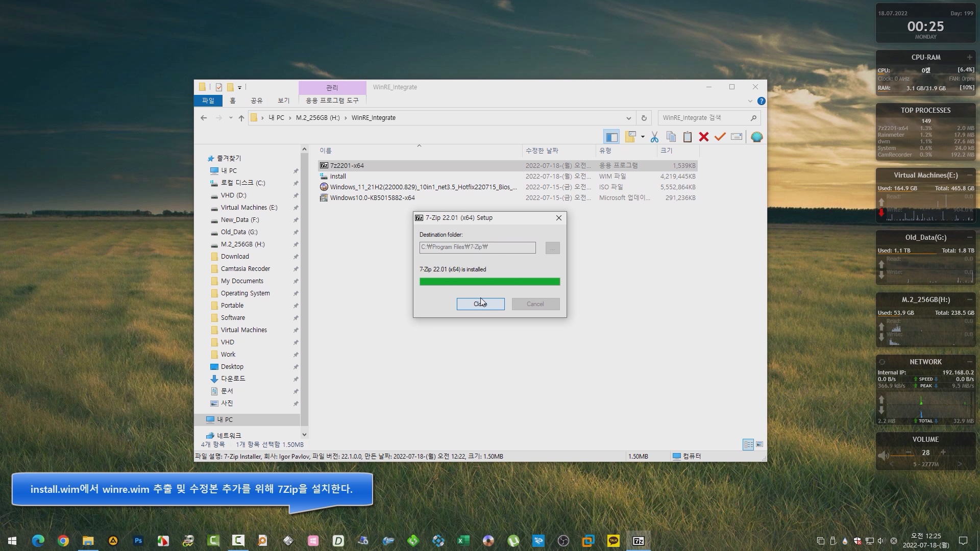Sort by 크기 column header

point(678,151)
